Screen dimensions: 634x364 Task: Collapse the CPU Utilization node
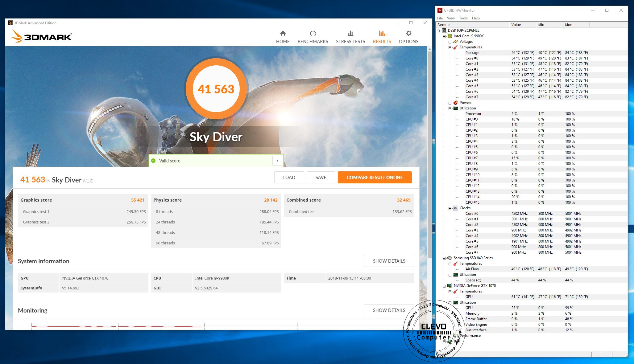(450, 108)
